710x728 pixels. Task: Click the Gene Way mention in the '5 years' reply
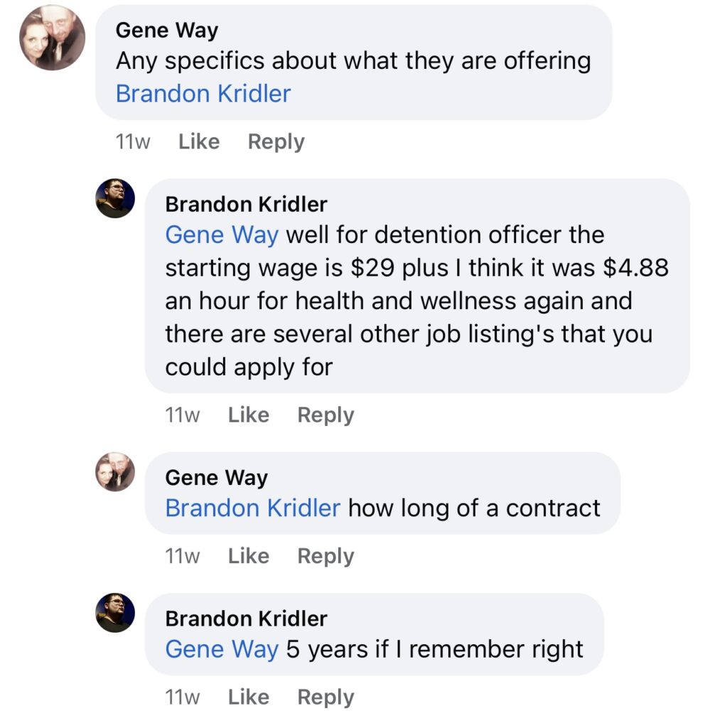click(x=222, y=648)
